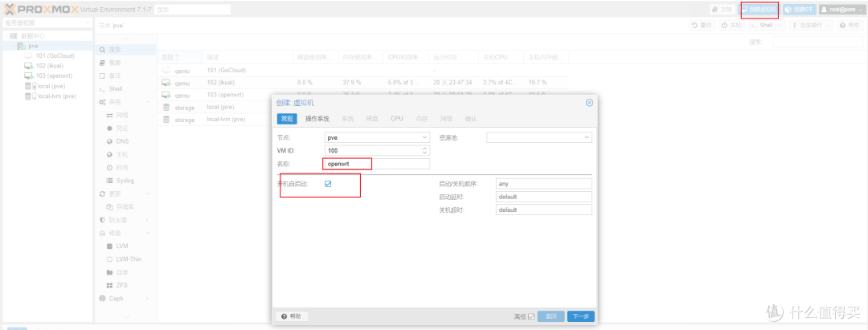This screenshot has width=868, height=330.
Task: Toggle the 高级 advanced checkbox
Action: point(530,316)
